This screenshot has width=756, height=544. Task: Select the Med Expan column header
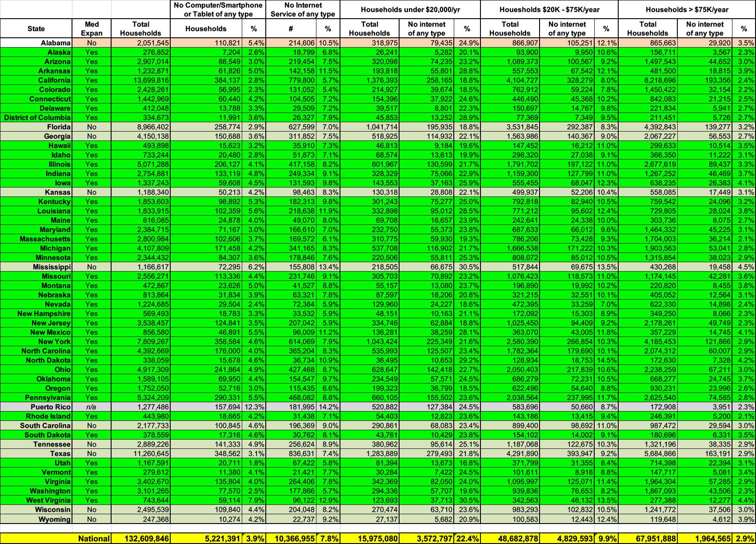tap(92, 28)
